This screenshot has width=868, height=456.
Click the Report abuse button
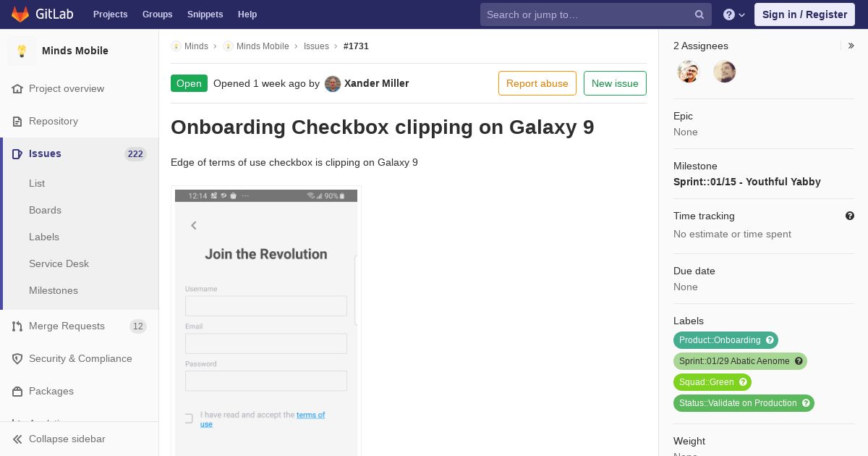click(x=537, y=83)
